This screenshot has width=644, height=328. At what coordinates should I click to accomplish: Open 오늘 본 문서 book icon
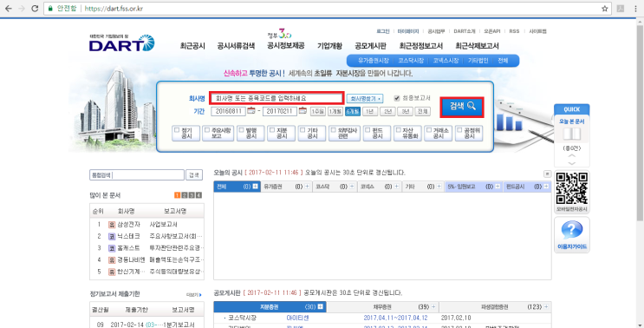(571, 134)
